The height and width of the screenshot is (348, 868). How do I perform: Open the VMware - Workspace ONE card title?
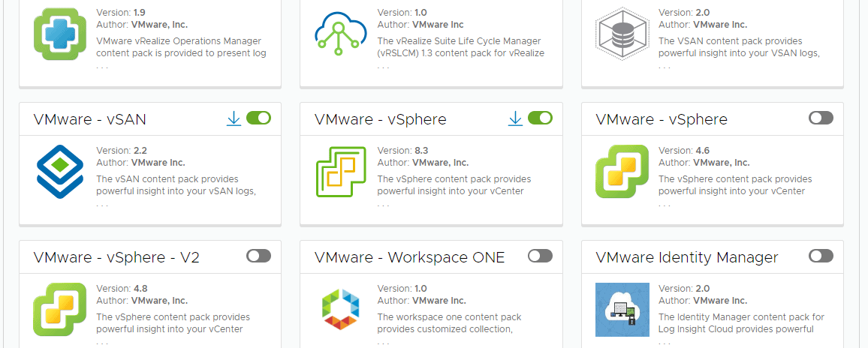coord(410,257)
